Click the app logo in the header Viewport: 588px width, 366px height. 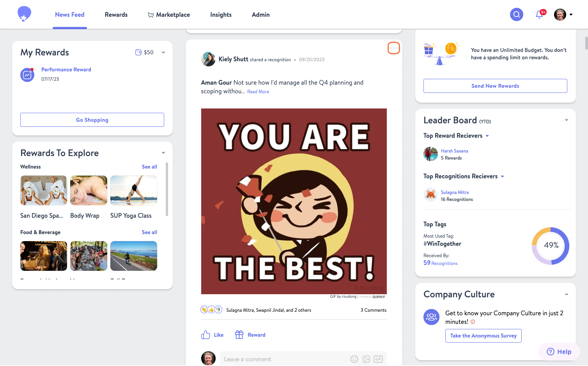point(24,14)
